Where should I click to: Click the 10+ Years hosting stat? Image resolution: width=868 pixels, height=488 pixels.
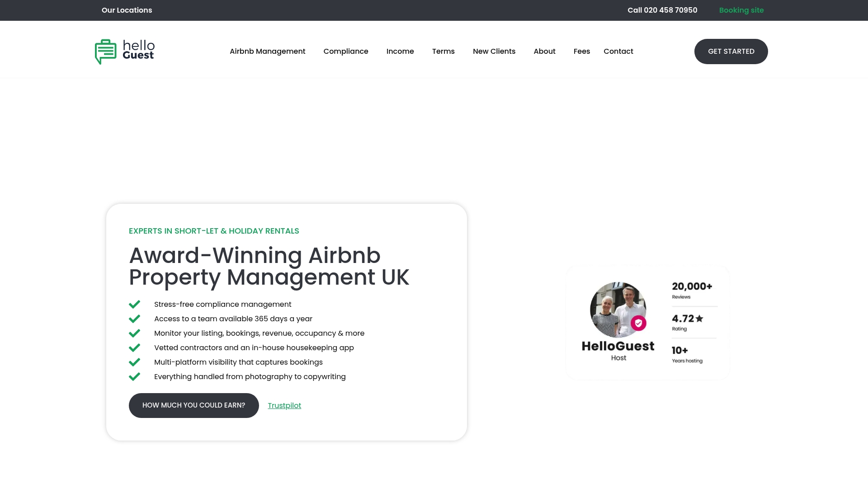coord(687,354)
